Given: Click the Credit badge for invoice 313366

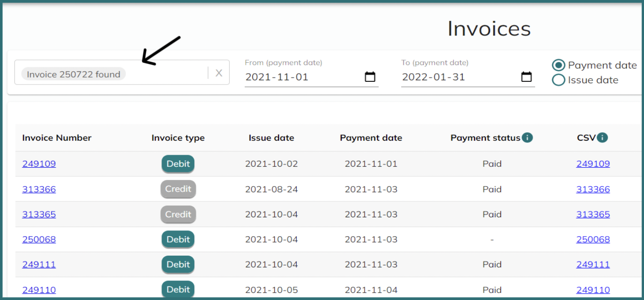Looking at the screenshot, I should click(178, 189).
